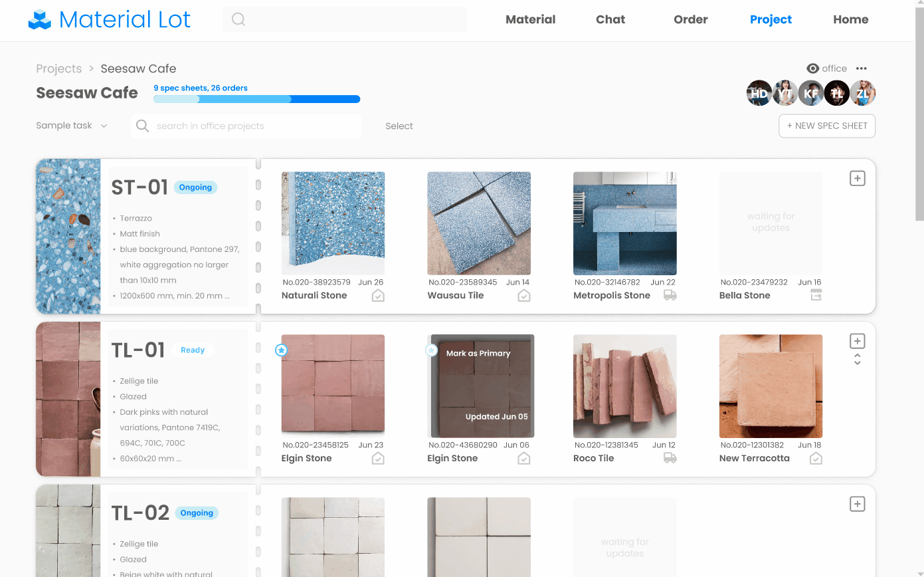Open the TL-01 pink tile cover image
Image resolution: width=924 pixels, height=577 pixels.
(x=68, y=399)
